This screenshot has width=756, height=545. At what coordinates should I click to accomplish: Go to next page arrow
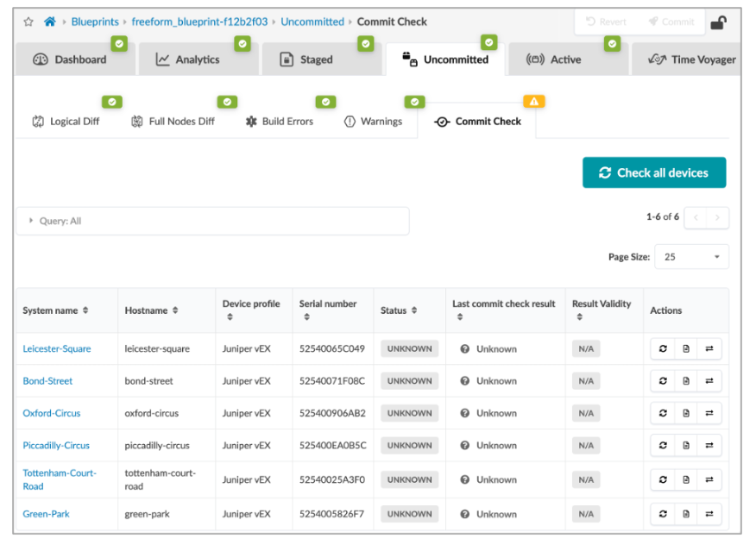click(717, 217)
